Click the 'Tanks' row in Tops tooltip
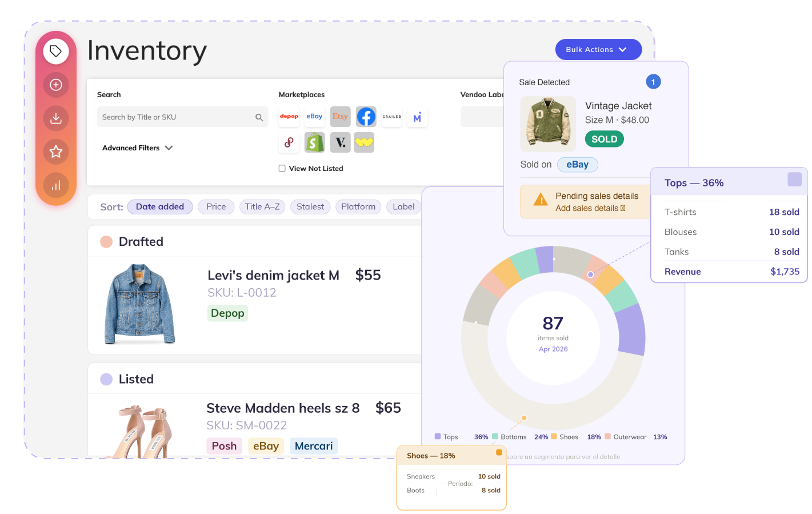 (731, 252)
